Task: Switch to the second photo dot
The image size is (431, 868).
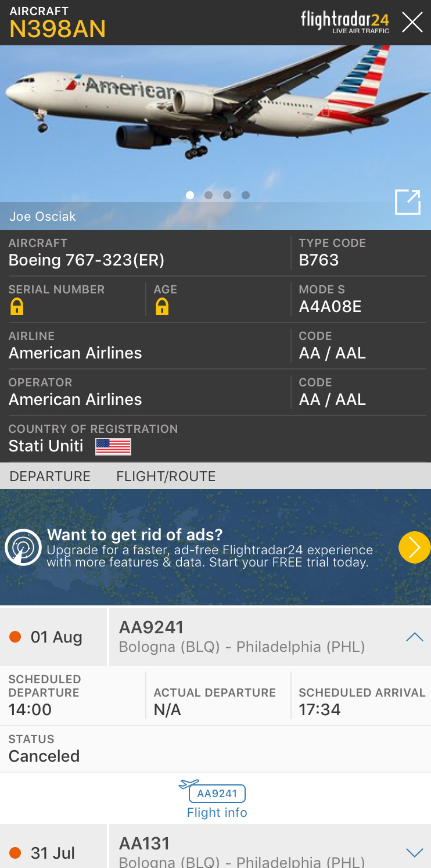Action: coord(209,195)
